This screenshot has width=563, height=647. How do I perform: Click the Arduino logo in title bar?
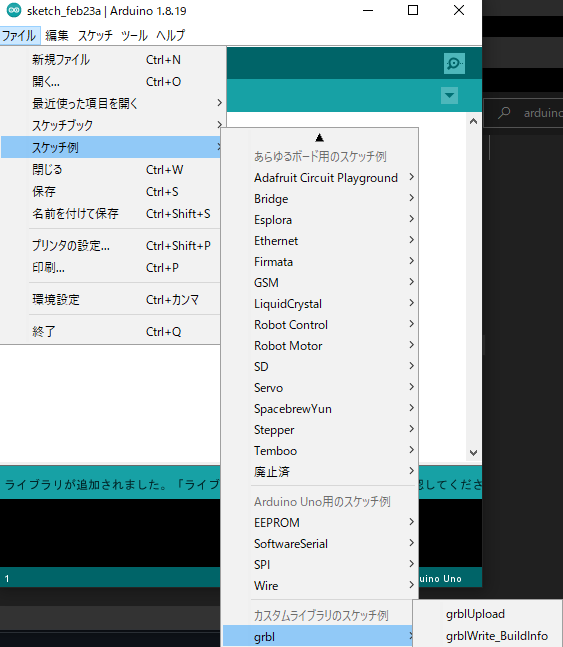[x=14, y=10]
